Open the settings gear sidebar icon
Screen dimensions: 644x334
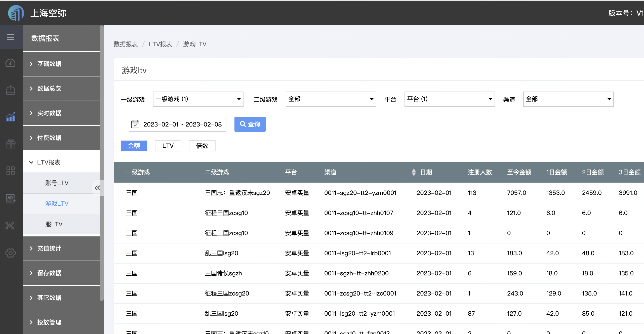tap(11, 253)
